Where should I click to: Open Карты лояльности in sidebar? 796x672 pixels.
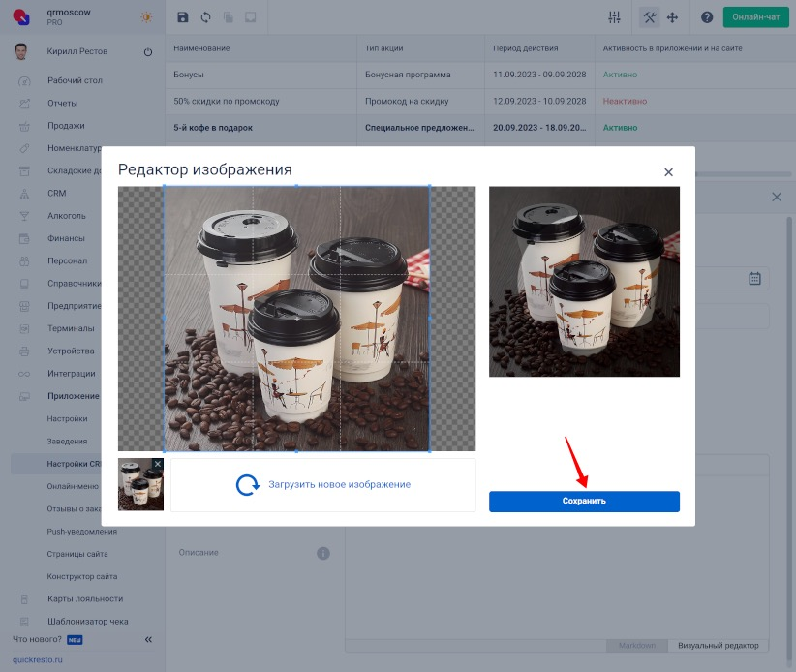[85, 599]
